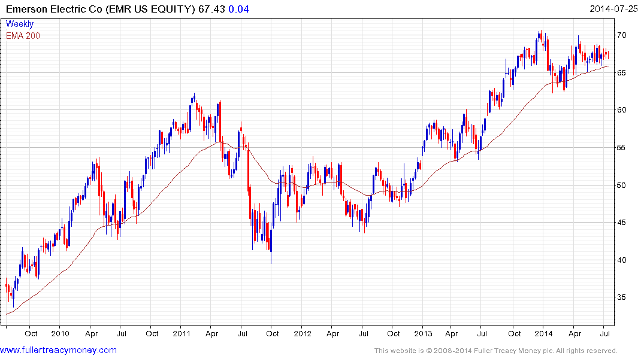Click the 60 price axis label
The image size is (644, 359).
(x=621, y=110)
